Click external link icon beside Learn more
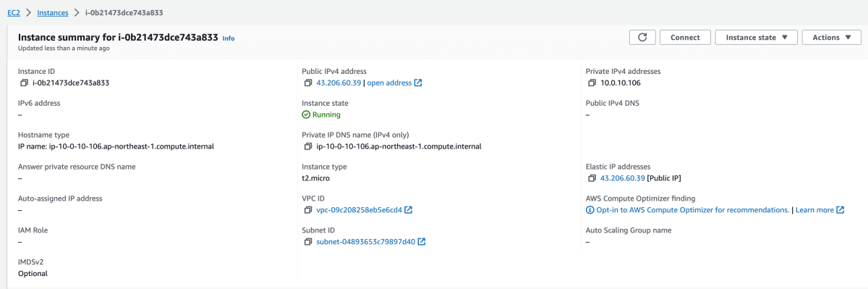Viewport: 868px width, 289px height. pyautogui.click(x=841, y=210)
